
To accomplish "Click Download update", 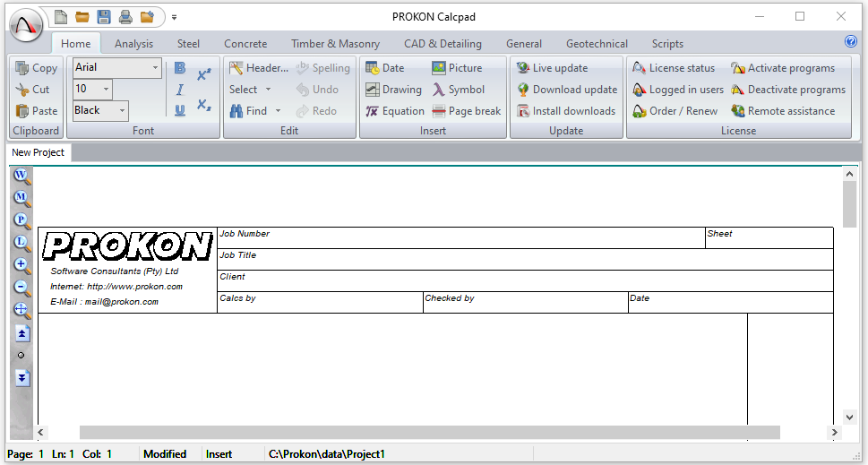I will point(567,89).
